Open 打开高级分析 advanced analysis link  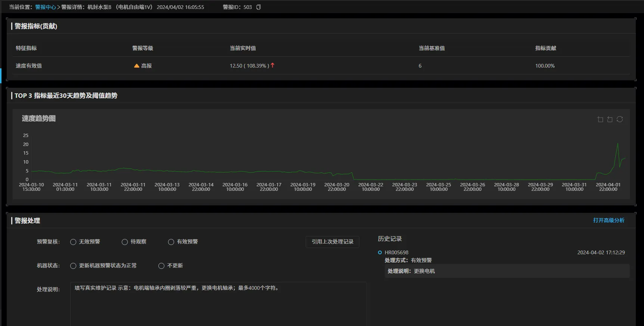coord(609,220)
